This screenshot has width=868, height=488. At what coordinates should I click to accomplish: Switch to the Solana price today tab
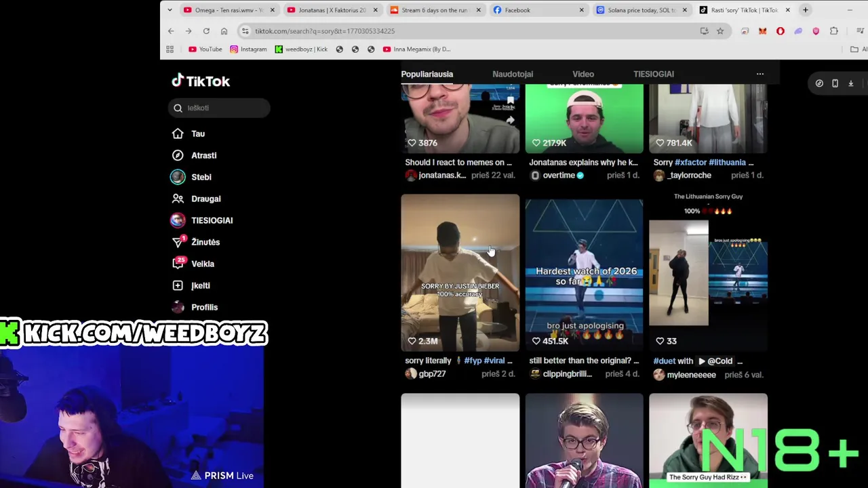click(x=642, y=10)
